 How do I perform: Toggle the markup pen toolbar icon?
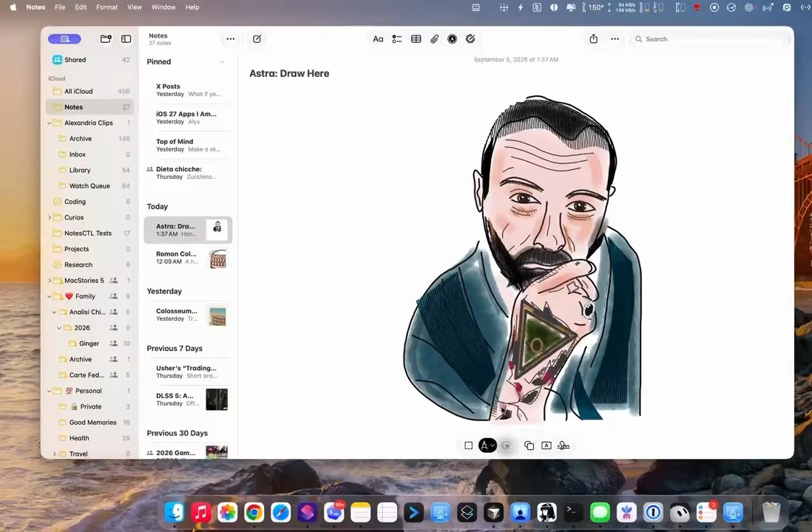tap(452, 39)
